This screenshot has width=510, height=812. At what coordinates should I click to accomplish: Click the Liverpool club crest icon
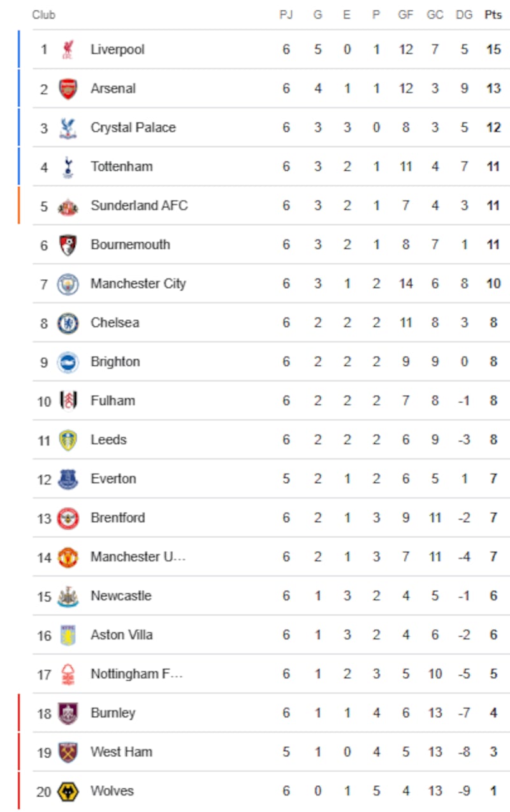click(68, 49)
